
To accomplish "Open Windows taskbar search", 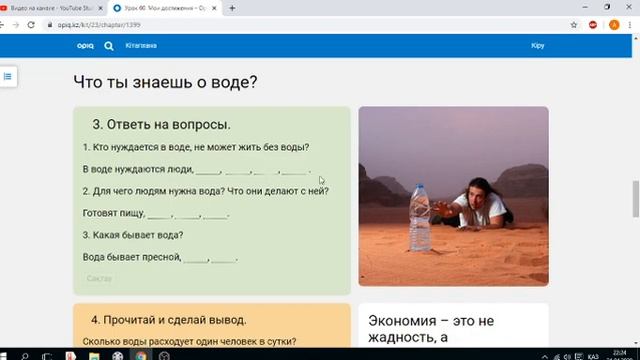I will (24, 356).
